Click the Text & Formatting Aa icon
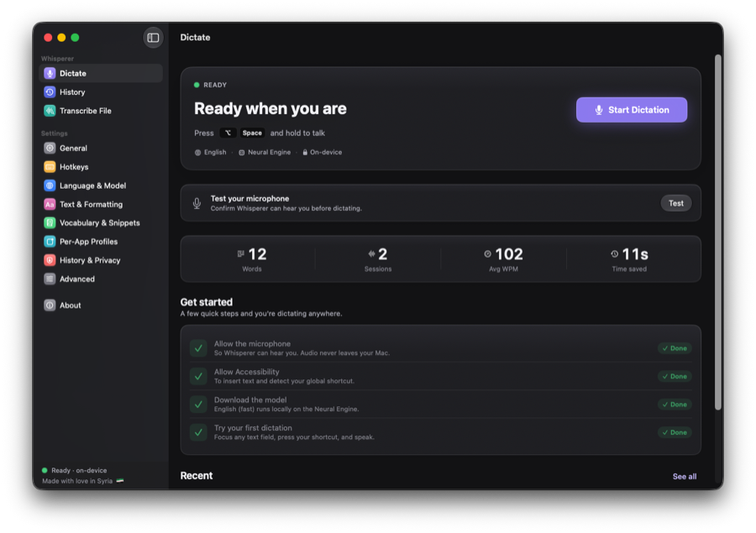The height and width of the screenshot is (533, 756). click(50, 204)
